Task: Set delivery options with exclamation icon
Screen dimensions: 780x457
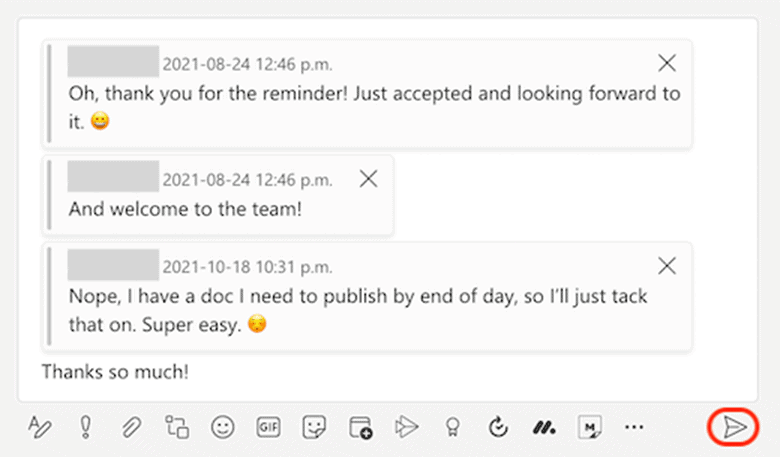Action: pyautogui.click(x=86, y=427)
